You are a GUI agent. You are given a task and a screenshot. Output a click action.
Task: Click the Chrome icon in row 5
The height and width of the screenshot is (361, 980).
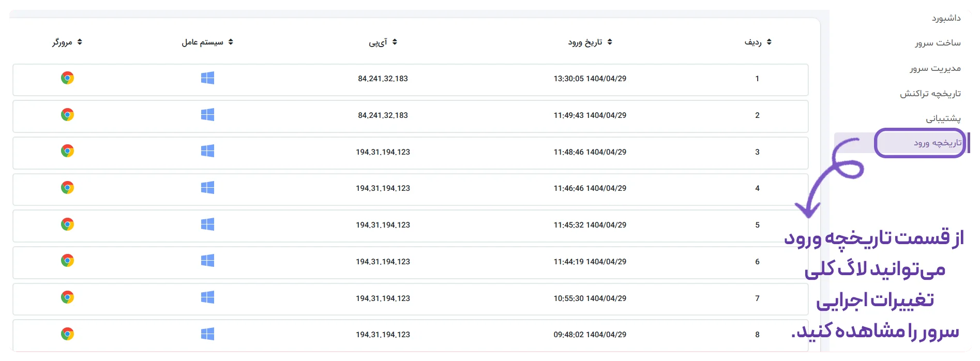click(x=67, y=224)
